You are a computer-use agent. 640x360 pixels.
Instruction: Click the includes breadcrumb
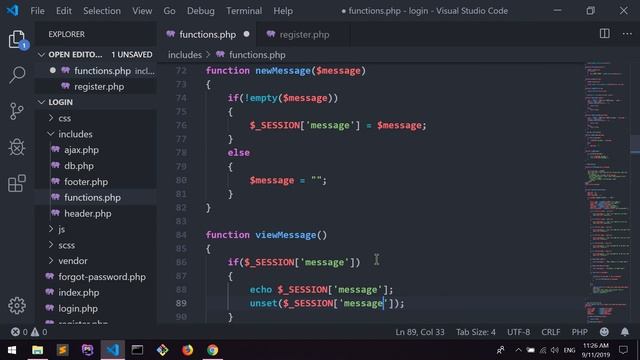pyautogui.click(x=185, y=55)
